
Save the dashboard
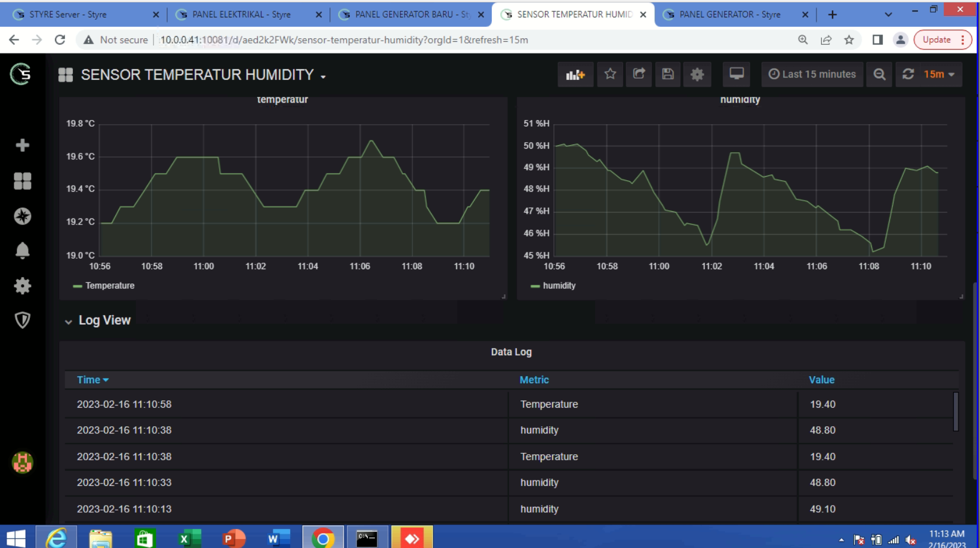pos(668,74)
